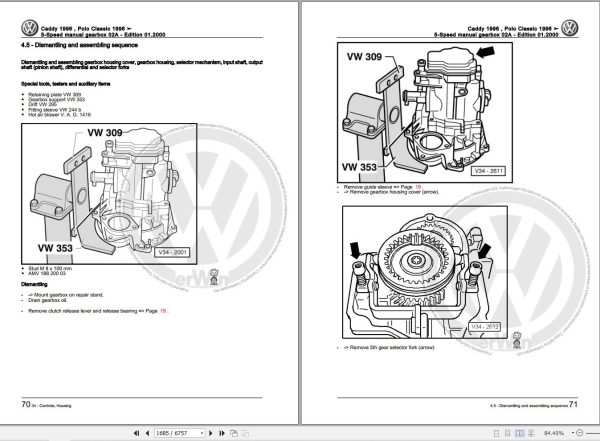This screenshot has width=600, height=441.
Task: Click page number 70 in the footer
Action: click(x=26, y=404)
